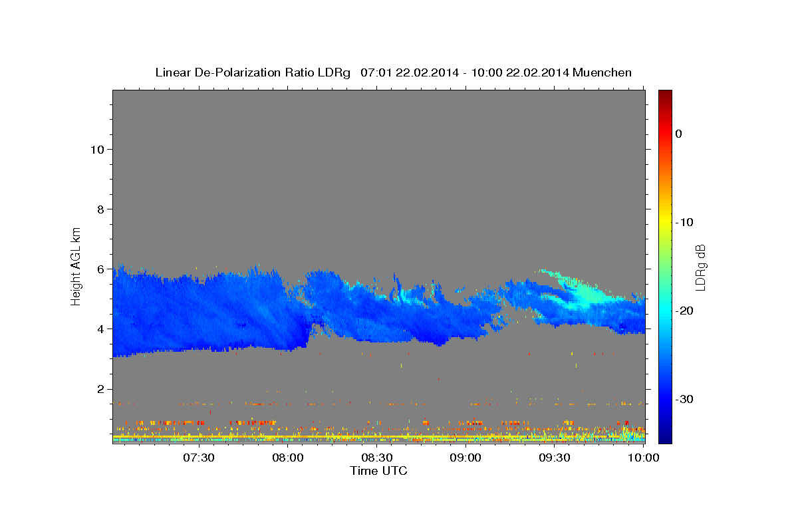The height and width of the screenshot is (532, 798).
Task: Click the plot title 'Linear De-Polarization Ratio LDRg'
Action: point(252,72)
